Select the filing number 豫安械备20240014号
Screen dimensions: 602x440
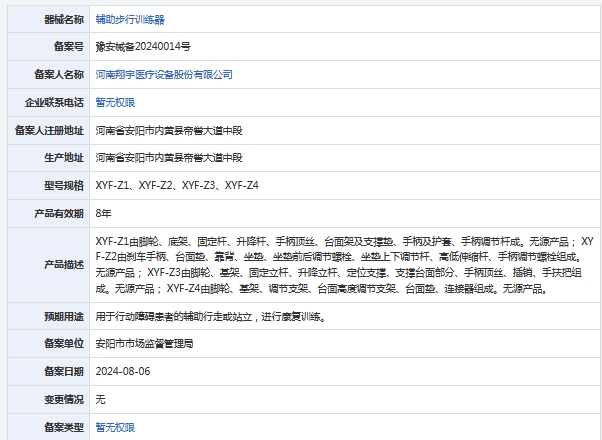click(143, 46)
